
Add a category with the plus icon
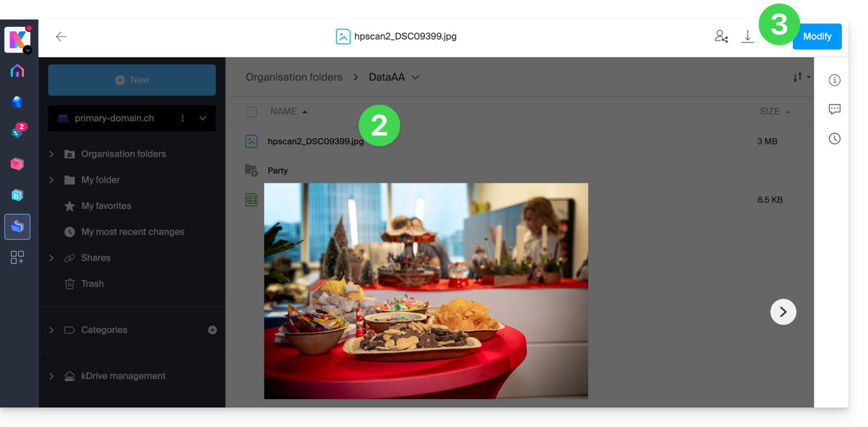tap(212, 330)
